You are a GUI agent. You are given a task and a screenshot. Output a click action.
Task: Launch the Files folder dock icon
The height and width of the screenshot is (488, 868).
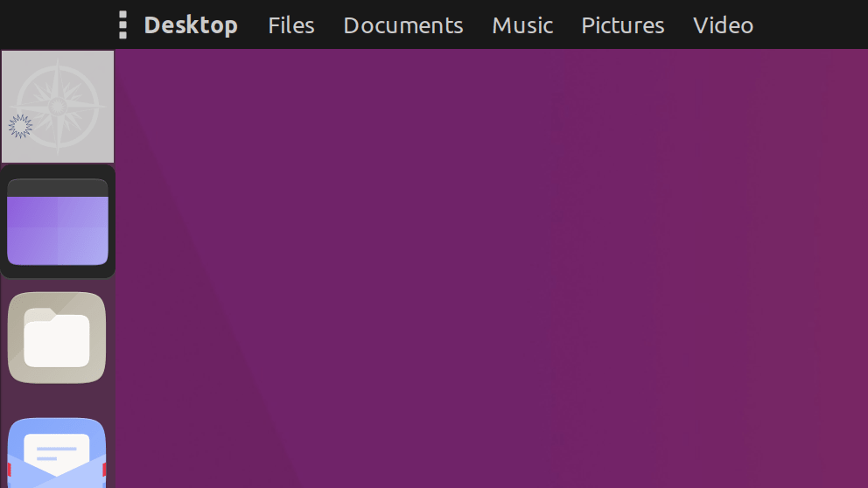[57, 338]
